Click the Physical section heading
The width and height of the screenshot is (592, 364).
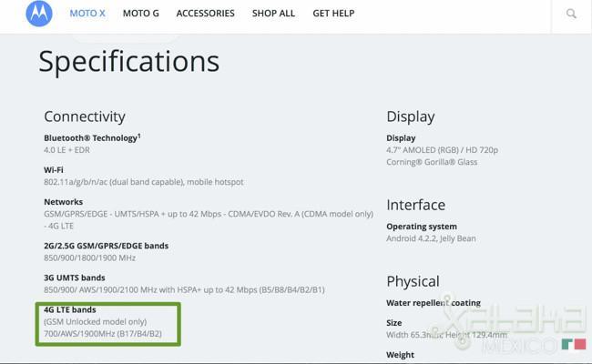[413, 281]
